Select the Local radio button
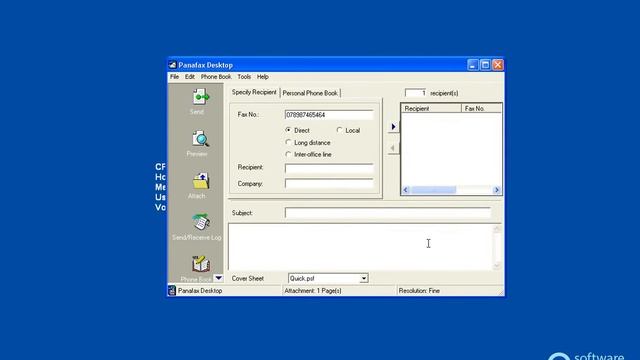 (x=339, y=130)
